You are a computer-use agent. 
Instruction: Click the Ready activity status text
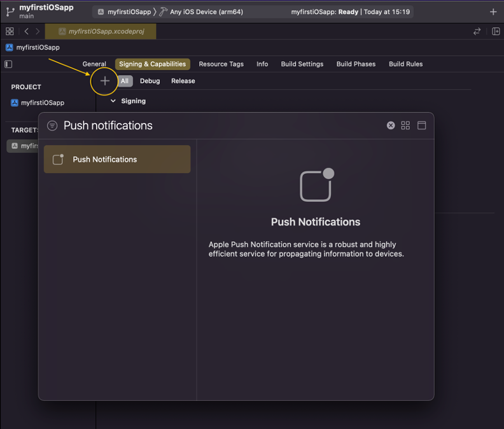pyautogui.click(x=351, y=12)
